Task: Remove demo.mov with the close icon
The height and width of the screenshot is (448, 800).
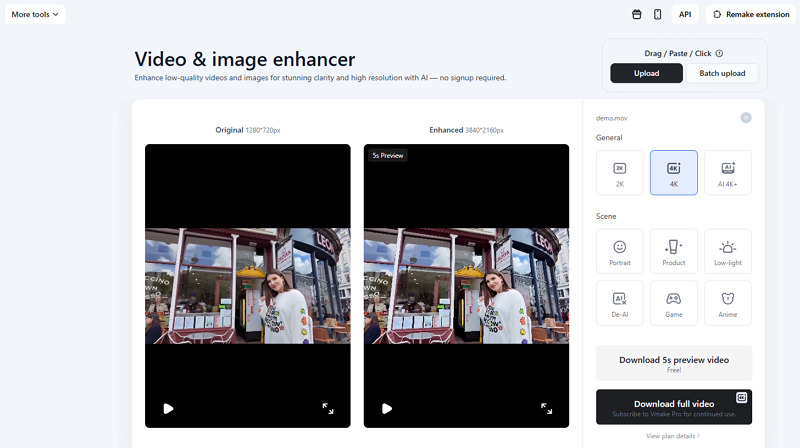Action: [746, 118]
